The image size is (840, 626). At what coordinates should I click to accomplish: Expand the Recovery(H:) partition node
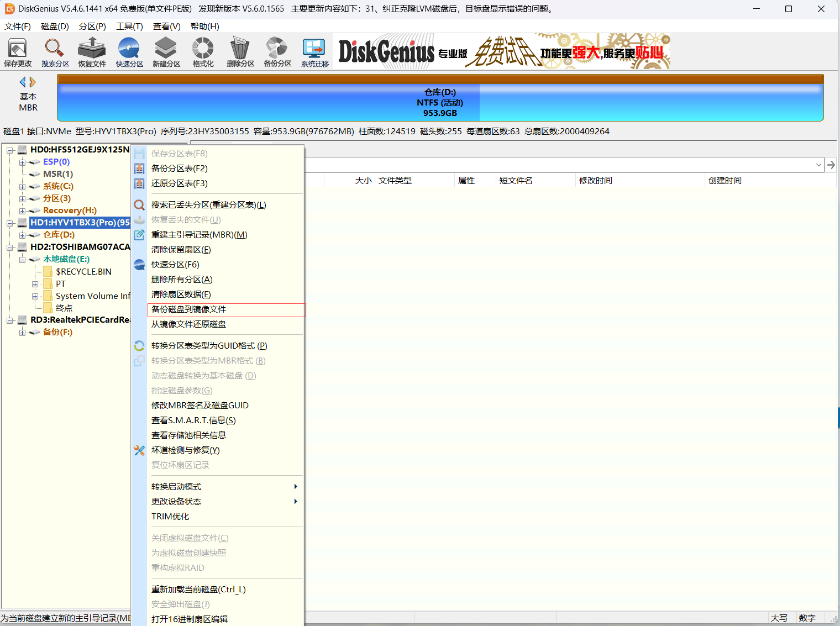coord(22,211)
